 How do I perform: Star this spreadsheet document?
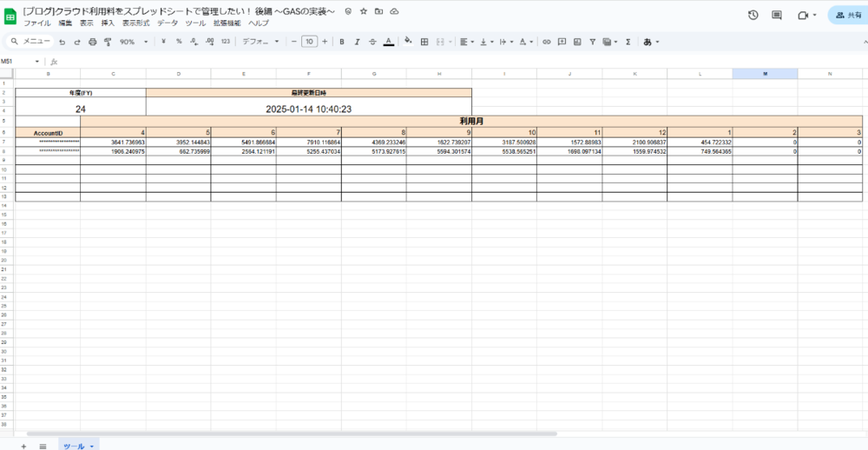(x=364, y=11)
